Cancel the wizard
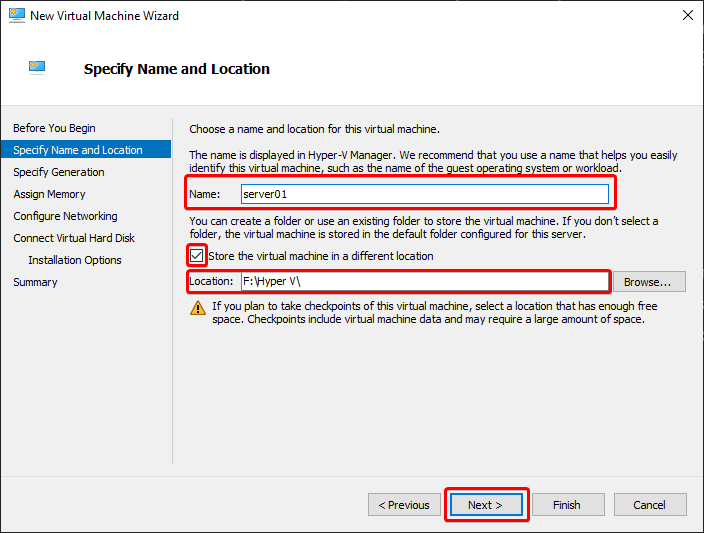 [650, 505]
